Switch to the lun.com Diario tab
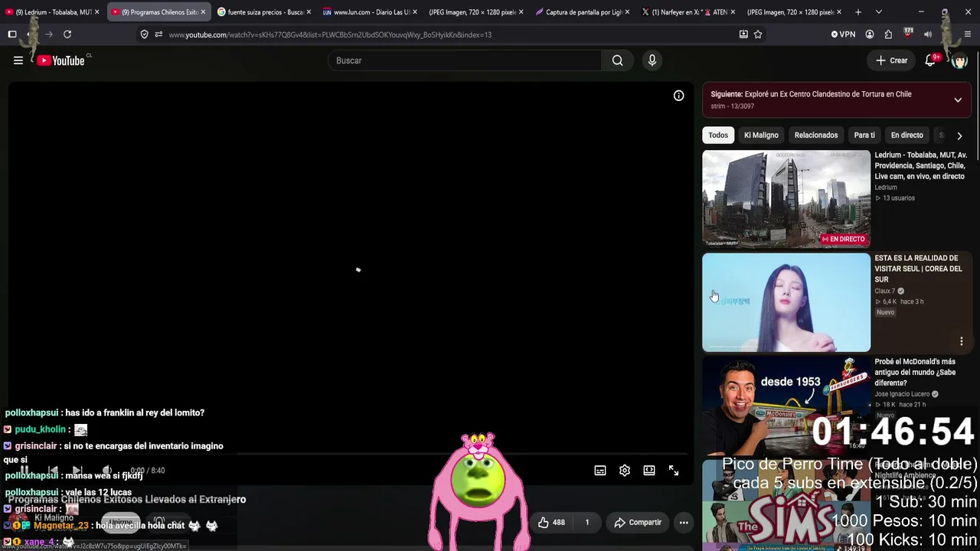Screen dimensions: 980x551 coord(371,12)
